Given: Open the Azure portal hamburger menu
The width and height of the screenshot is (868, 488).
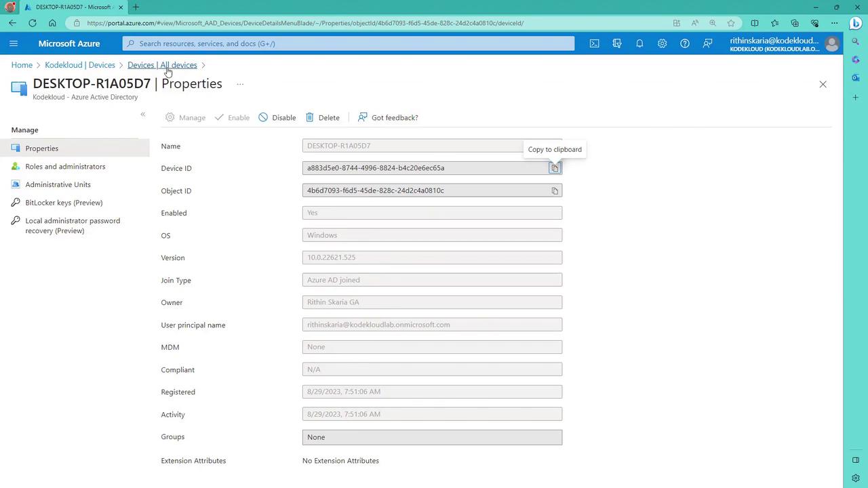Looking at the screenshot, I should pos(14,43).
